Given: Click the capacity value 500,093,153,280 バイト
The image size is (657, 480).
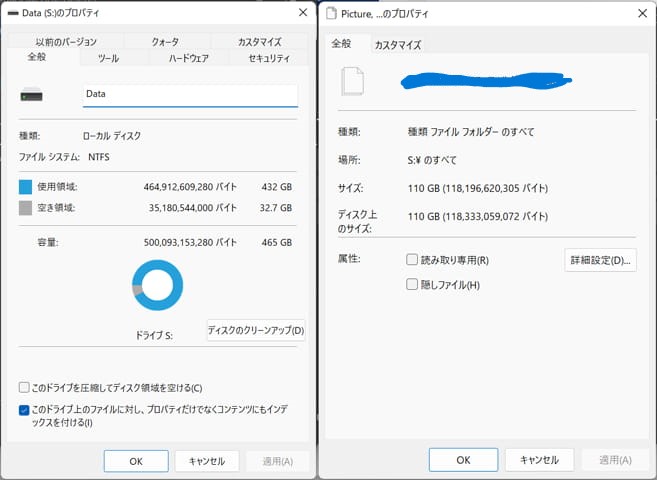Looking at the screenshot, I should click(190, 242).
